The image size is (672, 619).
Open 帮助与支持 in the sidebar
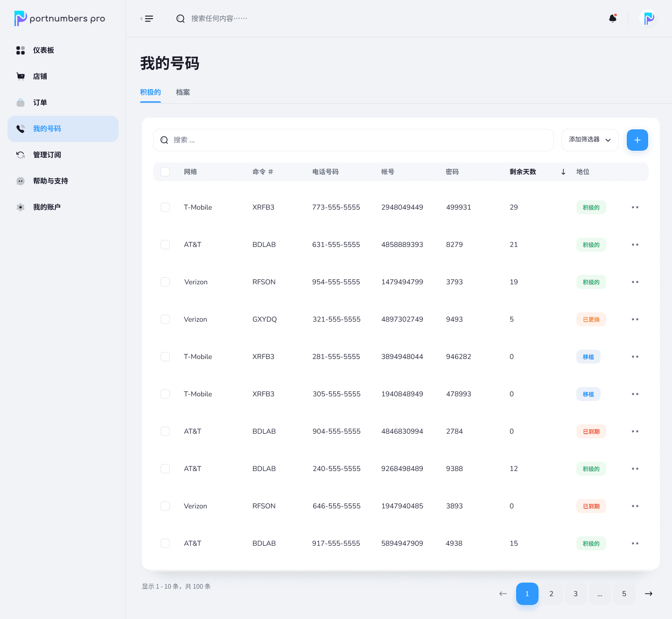[x=63, y=181]
